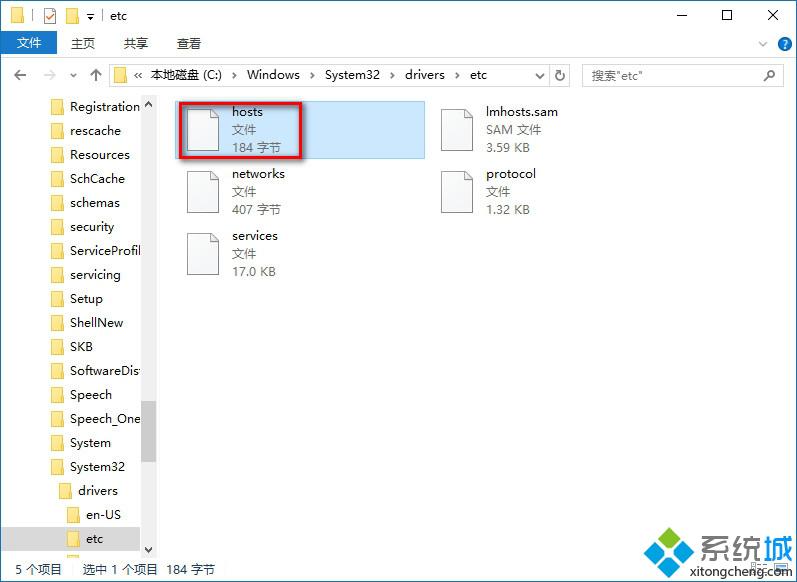Select the hosts file icon
This screenshot has width=797, height=582.
pos(203,130)
